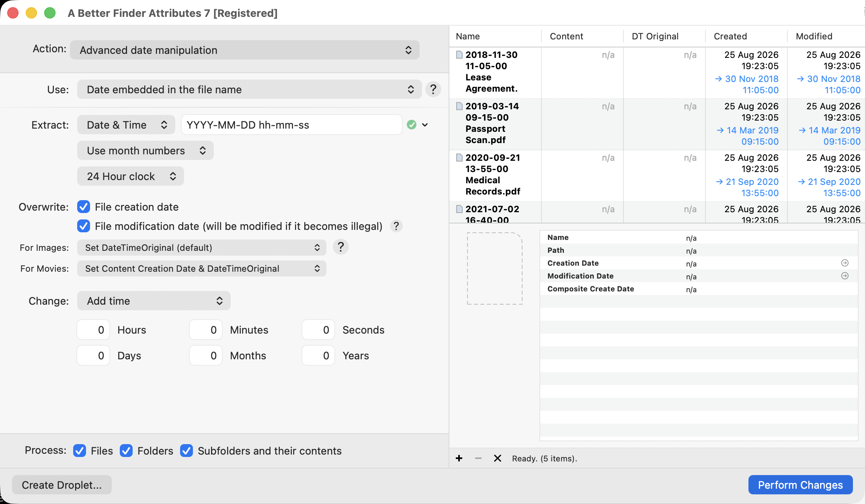The height and width of the screenshot is (504, 865).
Task: Open help for the Use date source
Action: tap(433, 89)
